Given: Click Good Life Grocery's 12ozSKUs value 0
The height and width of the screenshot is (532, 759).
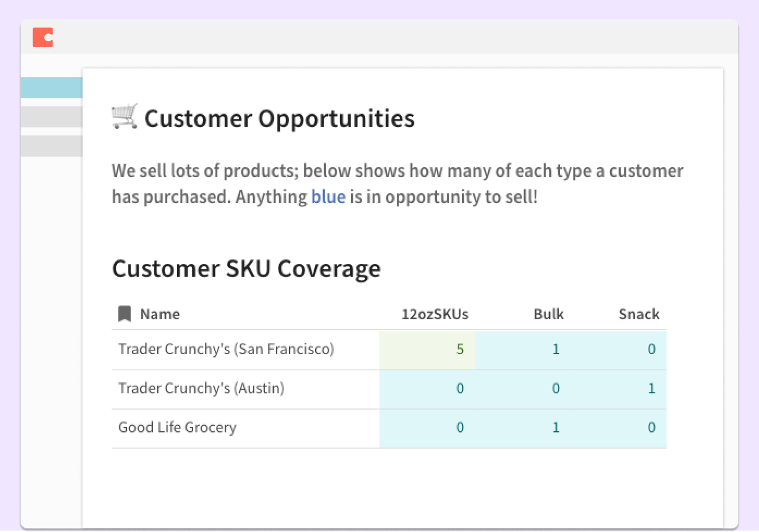Looking at the screenshot, I should pyautogui.click(x=427, y=428).
